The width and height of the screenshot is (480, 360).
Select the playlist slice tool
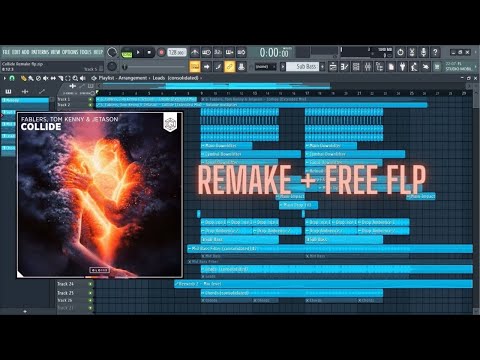point(61,78)
